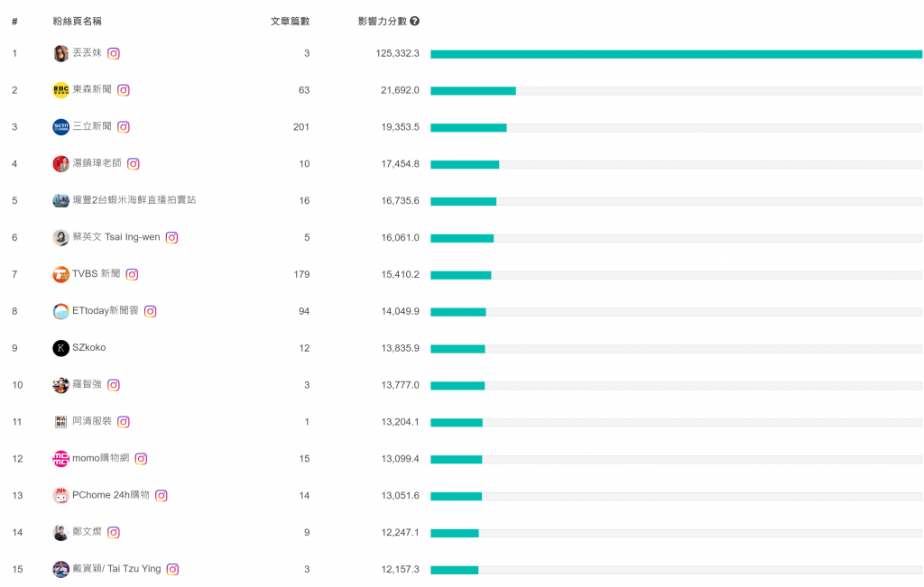Screen dimensions: 924x587
Task: Sort by 文章篇數 column header
Action: [290, 22]
